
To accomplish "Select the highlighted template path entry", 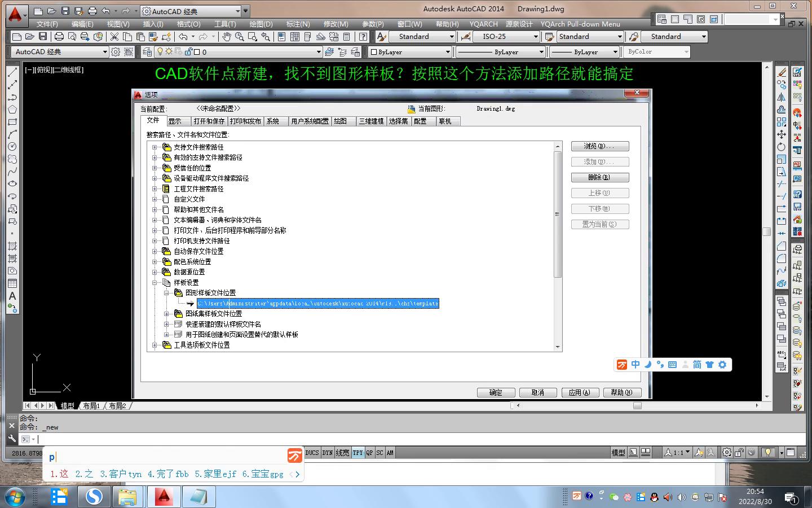I will (317, 304).
